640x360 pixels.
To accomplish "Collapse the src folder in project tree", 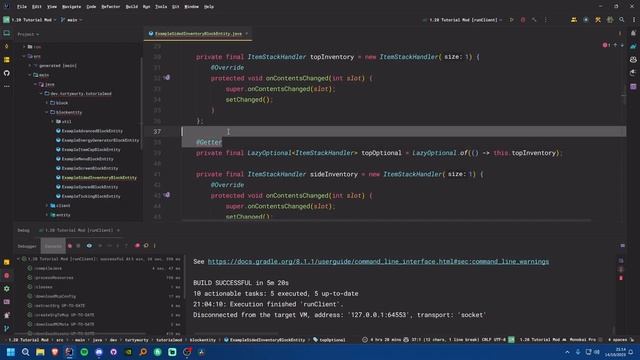I will coord(24,56).
